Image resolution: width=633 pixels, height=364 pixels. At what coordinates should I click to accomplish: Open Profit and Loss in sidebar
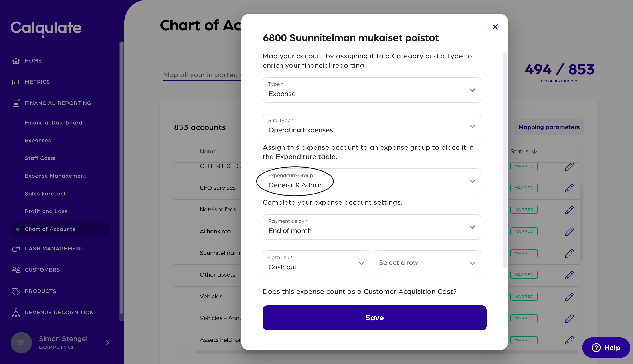pyautogui.click(x=46, y=211)
